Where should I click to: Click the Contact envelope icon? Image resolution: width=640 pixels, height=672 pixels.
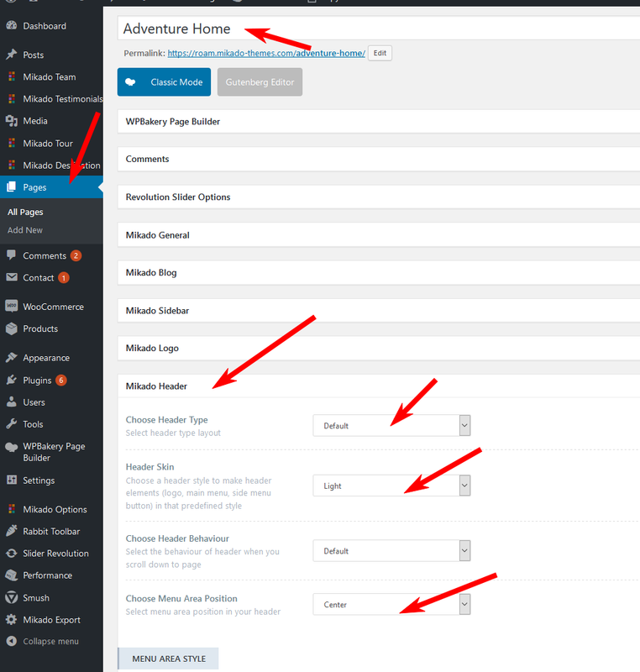pyautogui.click(x=12, y=277)
